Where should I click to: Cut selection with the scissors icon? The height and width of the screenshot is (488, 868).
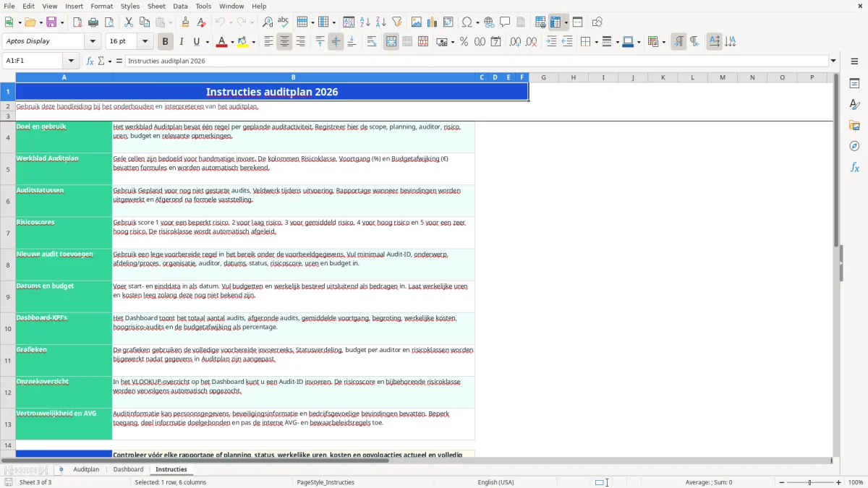coord(128,22)
